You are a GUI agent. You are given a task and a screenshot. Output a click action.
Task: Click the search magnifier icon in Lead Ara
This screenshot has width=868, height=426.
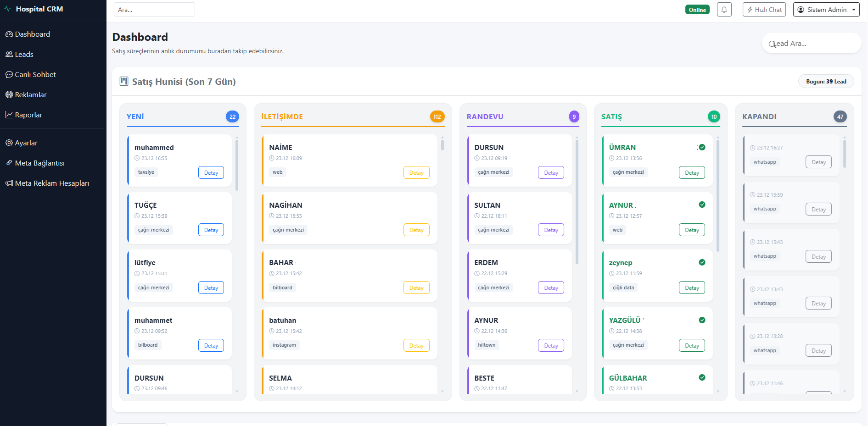coord(772,44)
